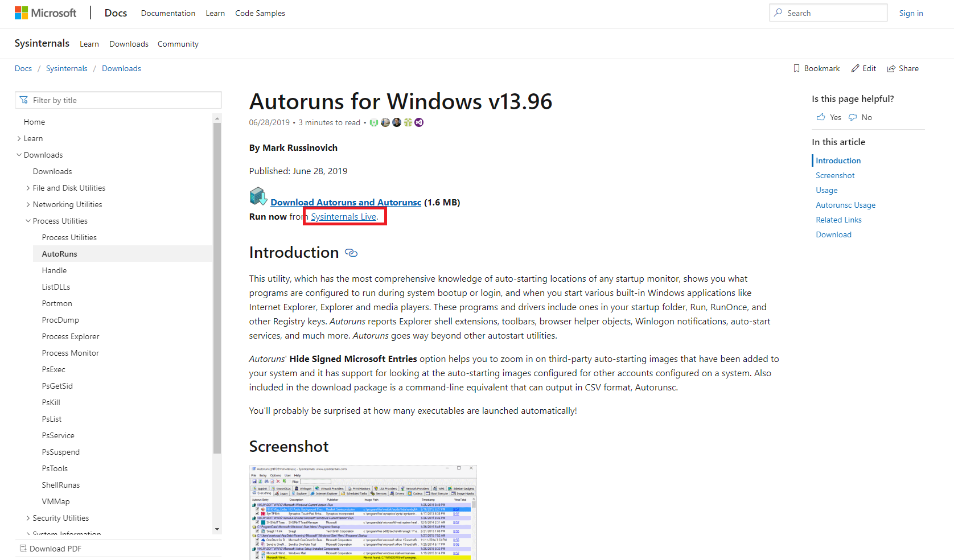Focus the Filter by title box
954x560 pixels.
click(118, 100)
